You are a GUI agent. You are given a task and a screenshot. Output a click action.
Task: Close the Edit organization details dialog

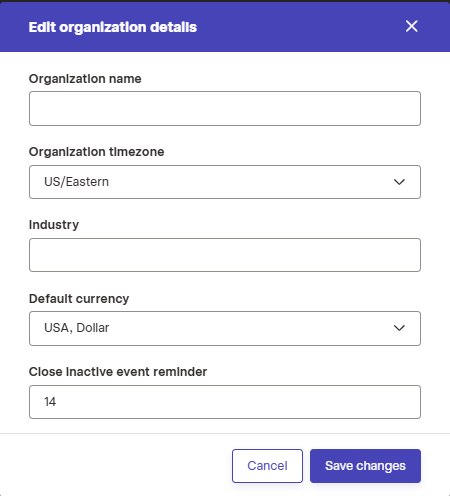412,26
